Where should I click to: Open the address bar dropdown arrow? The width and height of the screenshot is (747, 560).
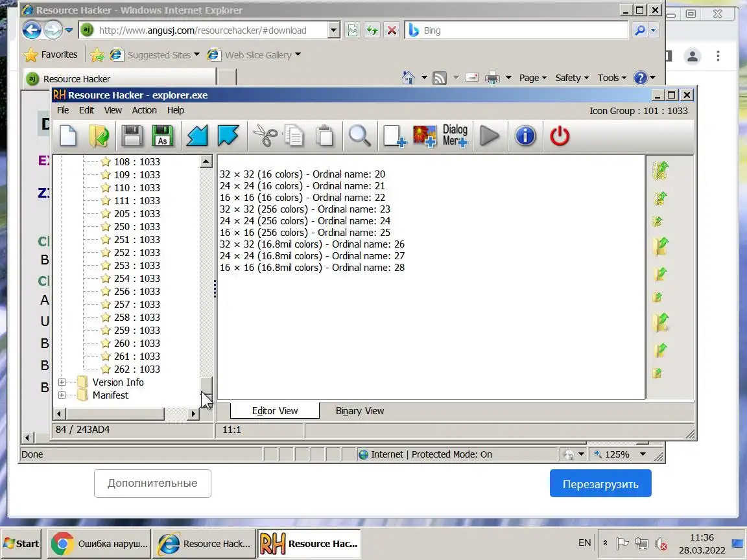click(333, 30)
